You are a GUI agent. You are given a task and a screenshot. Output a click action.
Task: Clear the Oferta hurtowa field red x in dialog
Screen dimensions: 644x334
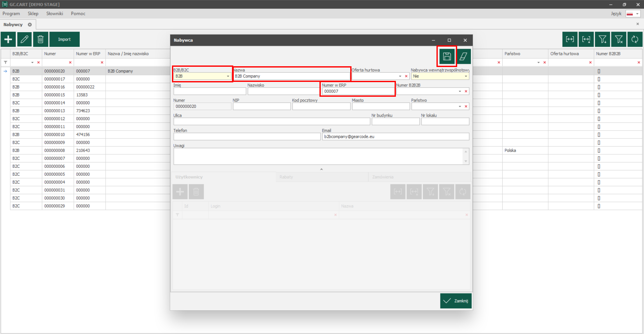[406, 76]
